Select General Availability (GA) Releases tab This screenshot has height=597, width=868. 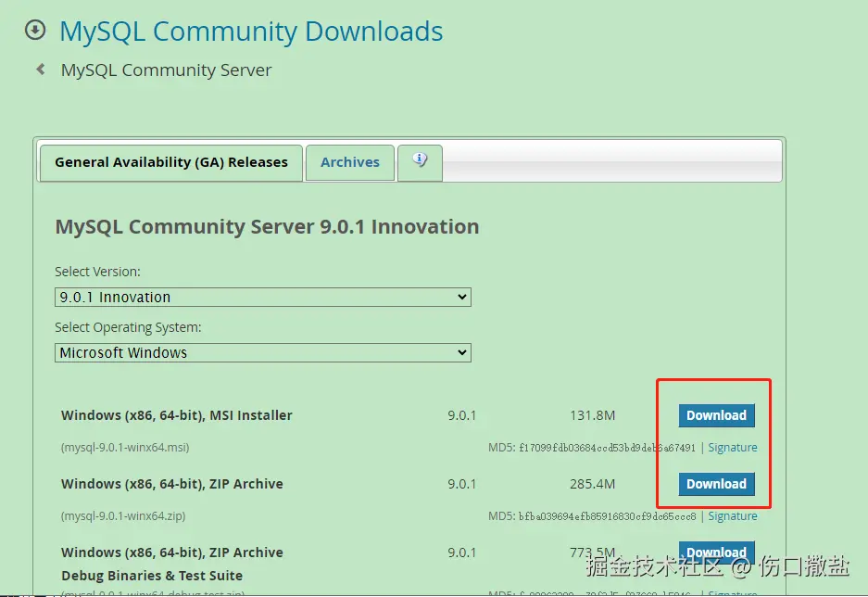point(171,162)
